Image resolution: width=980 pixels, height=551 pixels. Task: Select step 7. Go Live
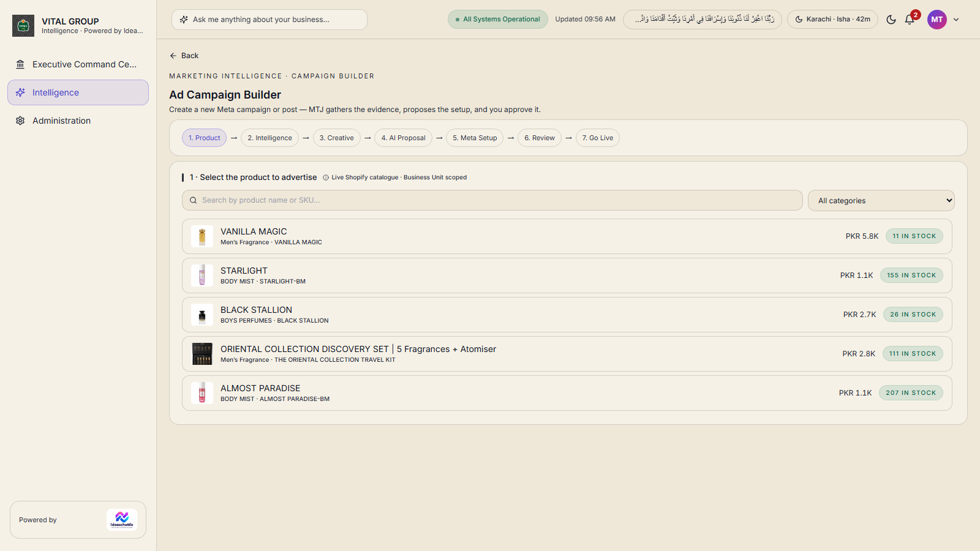[597, 138]
